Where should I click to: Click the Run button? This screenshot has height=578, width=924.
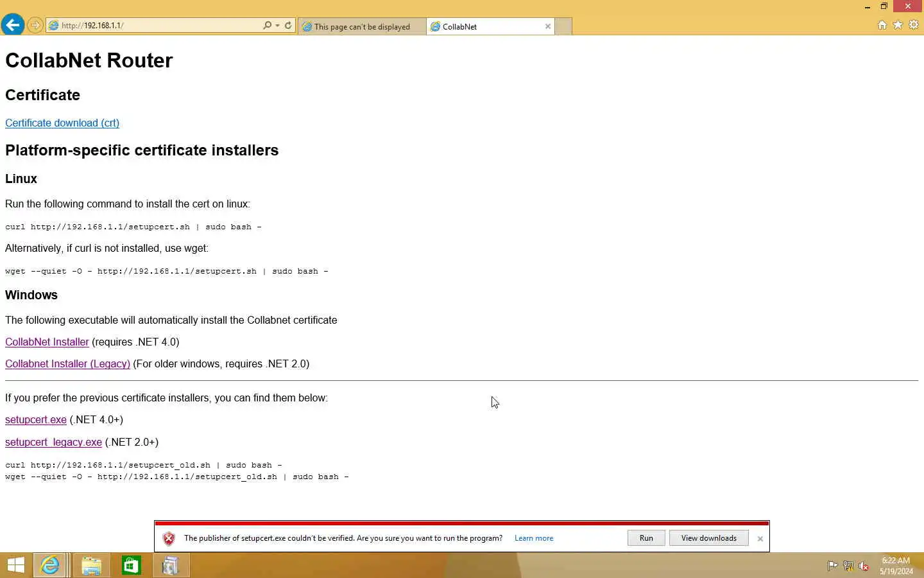click(x=646, y=538)
